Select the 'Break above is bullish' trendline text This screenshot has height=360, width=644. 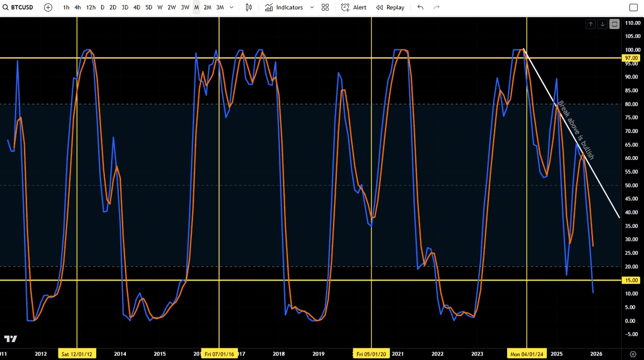(576, 130)
